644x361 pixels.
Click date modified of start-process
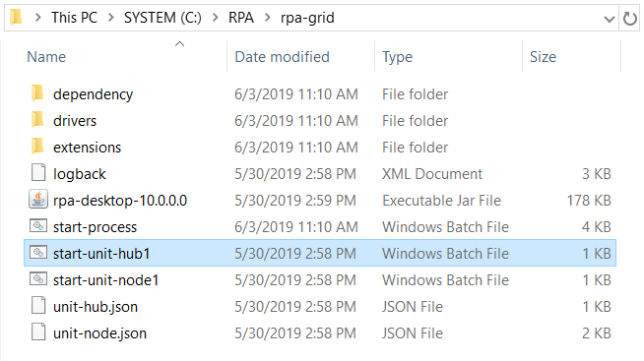click(x=296, y=227)
